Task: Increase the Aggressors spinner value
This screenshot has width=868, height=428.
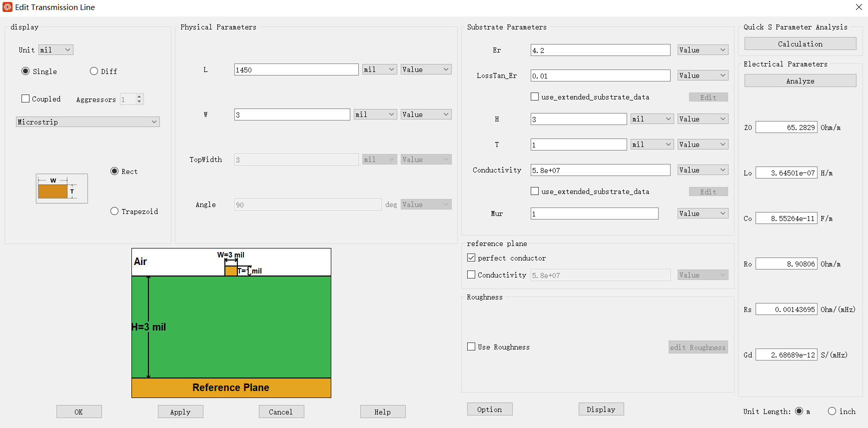Action: [139, 96]
